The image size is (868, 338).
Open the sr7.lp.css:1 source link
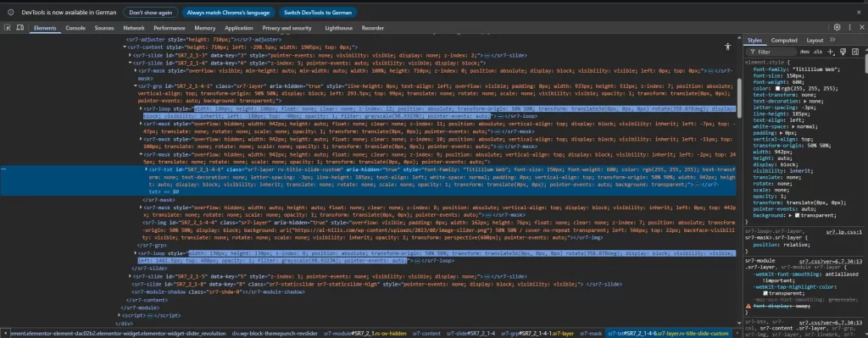(843, 233)
